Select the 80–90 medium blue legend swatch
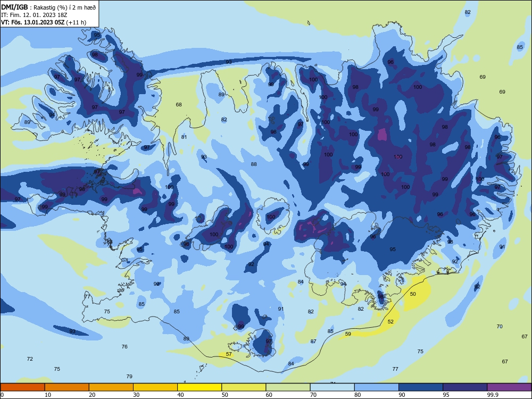 click(x=377, y=387)
